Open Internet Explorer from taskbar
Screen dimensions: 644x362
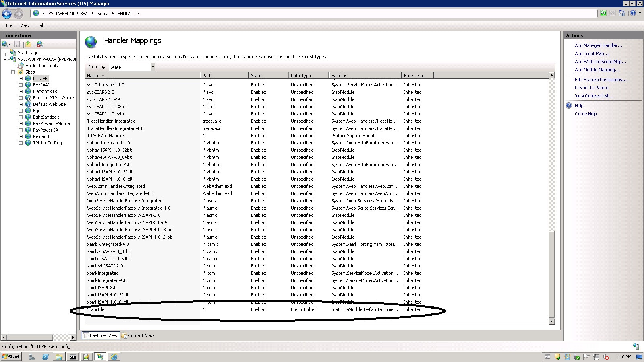tap(114, 357)
